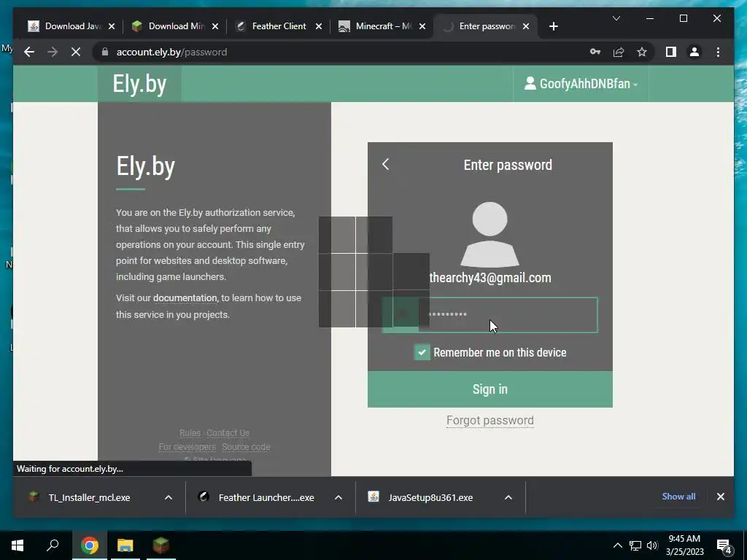This screenshot has width=747, height=560.
Task: Expand options for Feather Launcher download
Action: click(x=338, y=497)
